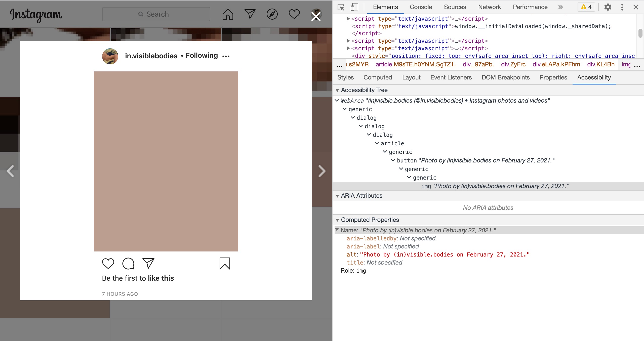Switch to the Console tab
The image size is (644, 341).
coord(421,7)
